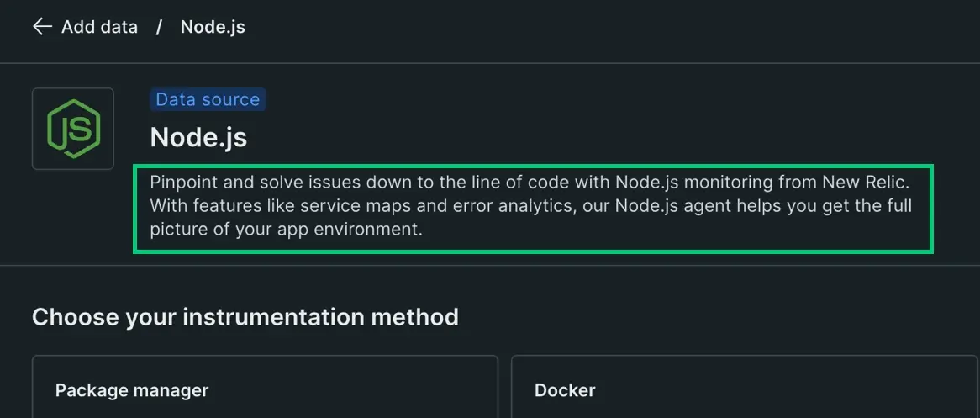Select the Node.js breadcrumb item
This screenshot has width=980, height=418.
click(213, 27)
